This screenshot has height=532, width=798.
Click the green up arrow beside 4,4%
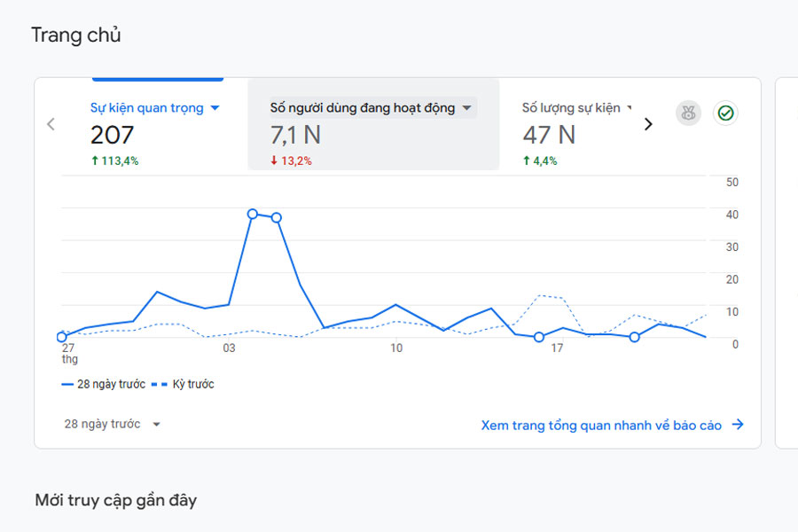pyautogui.click(x=526, y=161)
